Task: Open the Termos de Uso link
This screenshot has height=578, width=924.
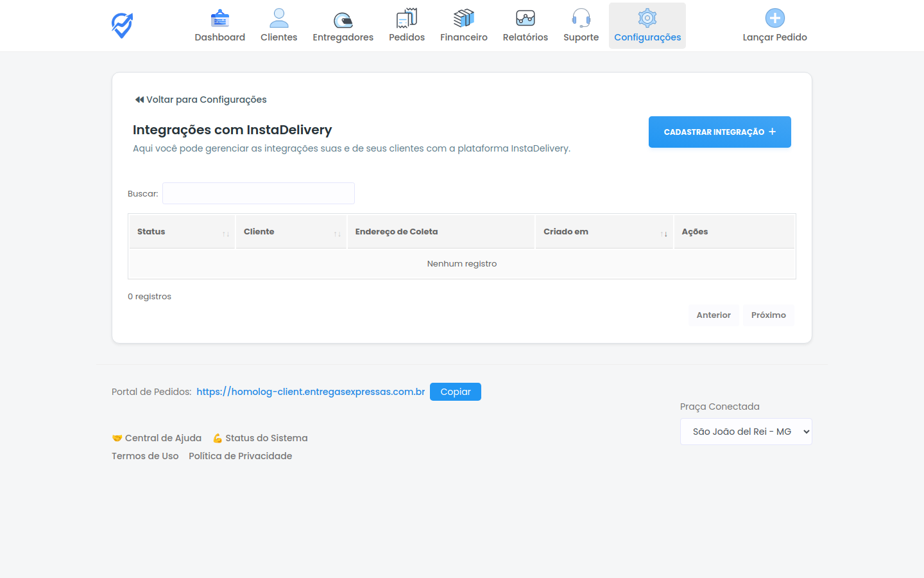Action: pos(145,455)
